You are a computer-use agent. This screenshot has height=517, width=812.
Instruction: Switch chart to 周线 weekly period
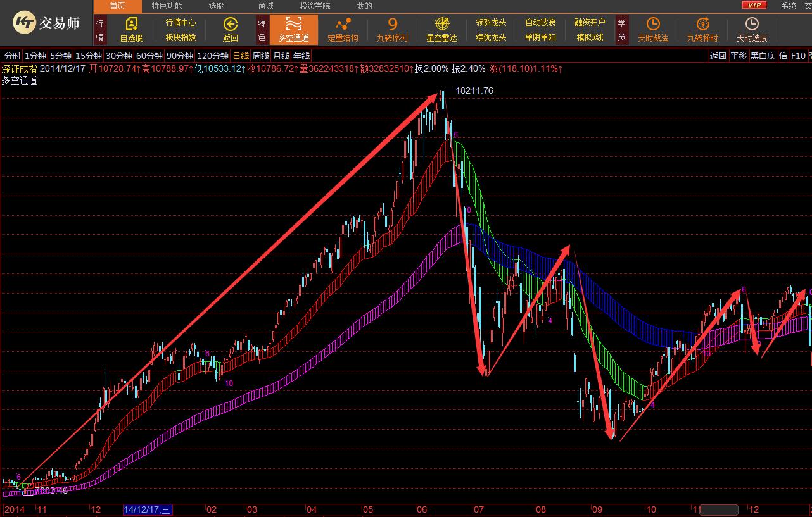click(261, 56)
